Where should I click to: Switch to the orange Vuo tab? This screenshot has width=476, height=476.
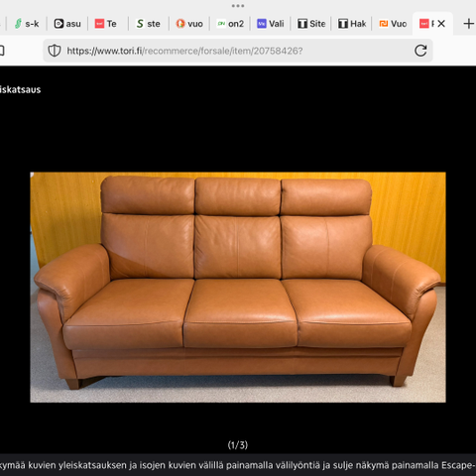[393, 24]
